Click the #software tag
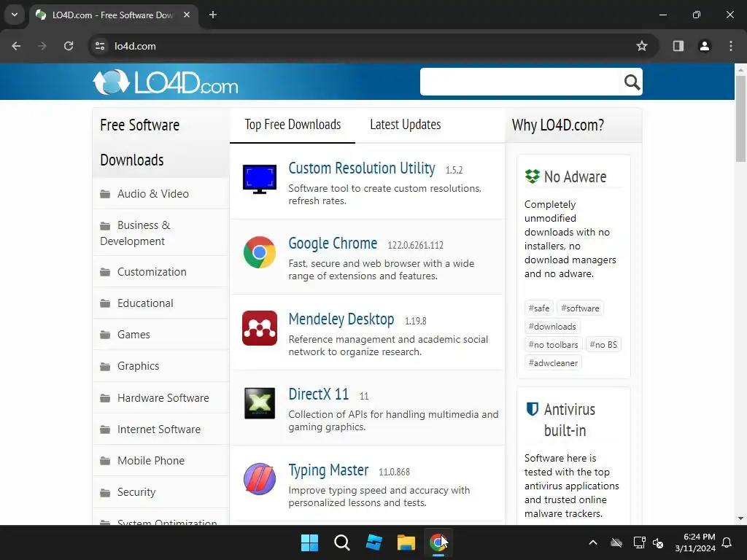 [x=580, y=308]
